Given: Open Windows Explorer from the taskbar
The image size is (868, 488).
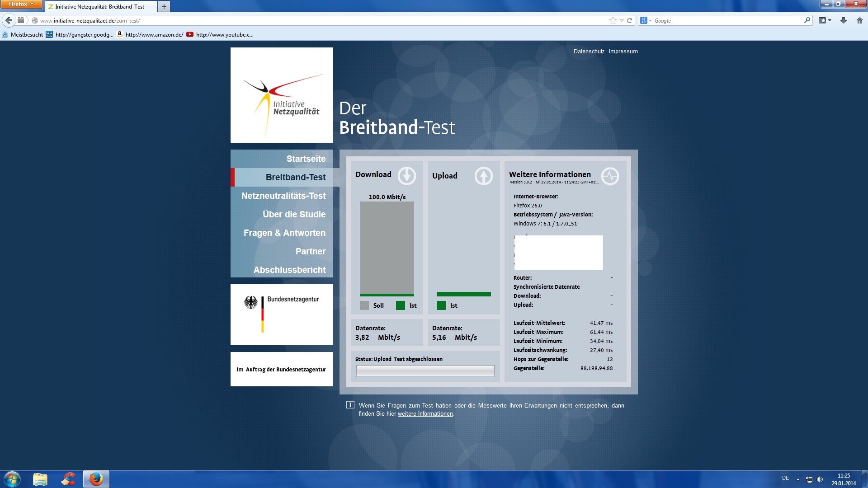Looking at the screenshot, I should [x=40, y=479].
